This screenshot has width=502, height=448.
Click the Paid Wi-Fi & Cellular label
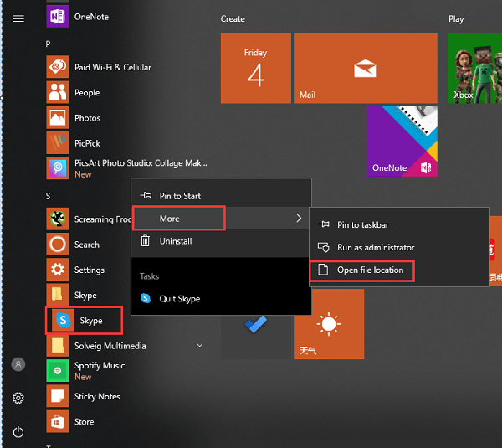click(x=113, y=67)
